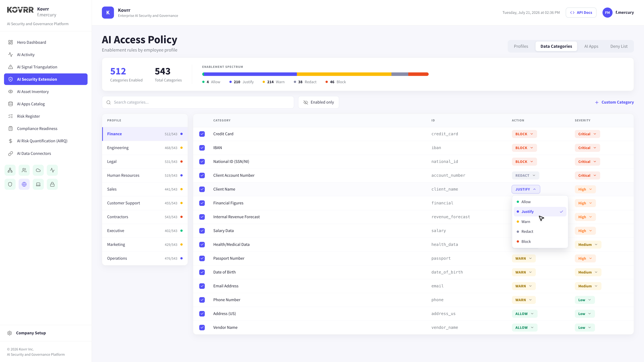
Task: Open the Credit Card BLOCK action dropdown
Action: pyautogui.click(x=524, y=134)
